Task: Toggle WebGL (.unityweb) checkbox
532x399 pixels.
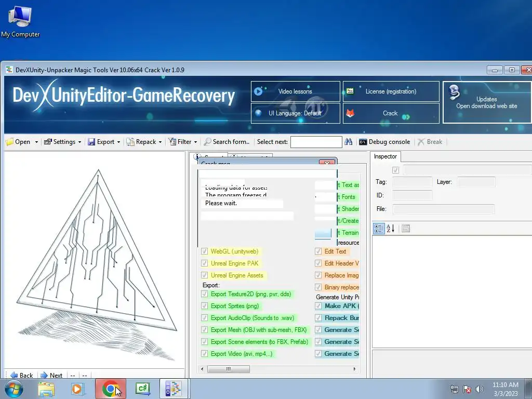Action: pos(204,251)
